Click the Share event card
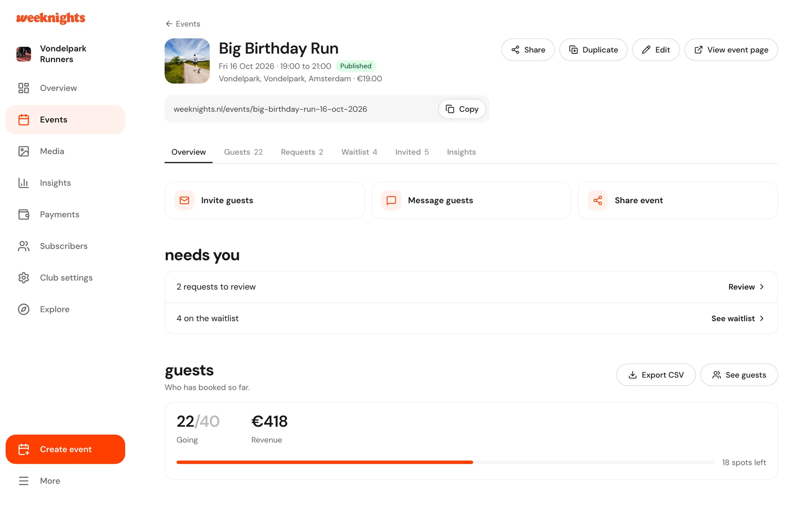Image resolution: width=812 pixels, height=508 pixels. pos(678,200)
